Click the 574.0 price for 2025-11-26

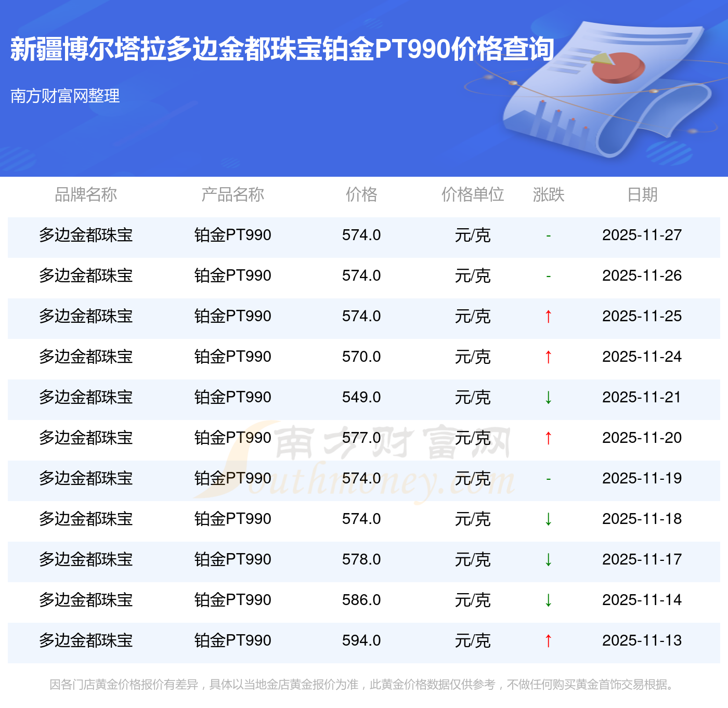(x=361, y=276)
